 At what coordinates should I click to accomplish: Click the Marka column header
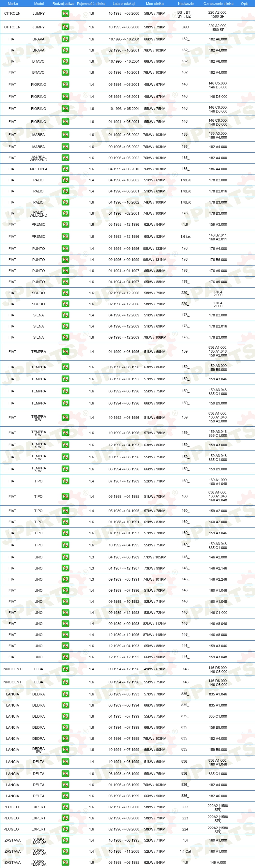click(x=12, y=4)
